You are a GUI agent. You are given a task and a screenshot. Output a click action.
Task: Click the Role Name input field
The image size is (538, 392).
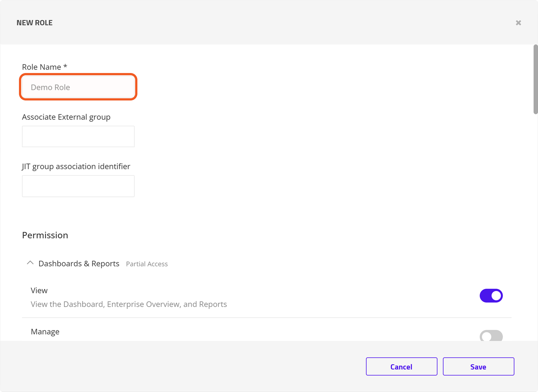pyautogui.click(x=78, y=87)
